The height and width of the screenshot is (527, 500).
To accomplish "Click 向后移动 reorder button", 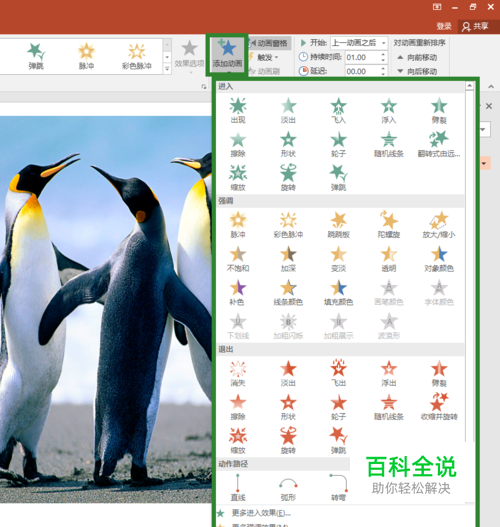I will [x=417, y=71].
